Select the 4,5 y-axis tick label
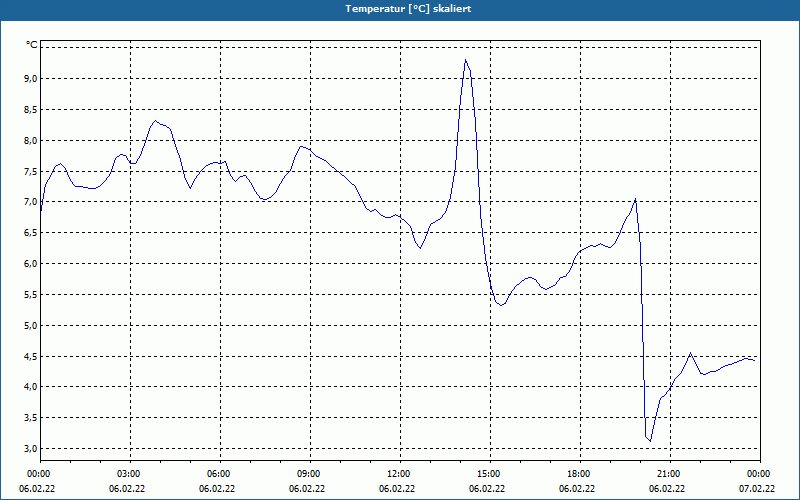The width and height of the screenshot is (800, 500). (31, 356)
